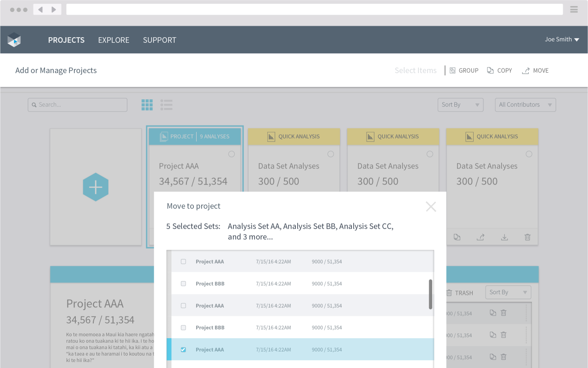Open the All Contributors dropdown
Image resolution: width=588 pixels, height=368 pixels.
point(525,105)
